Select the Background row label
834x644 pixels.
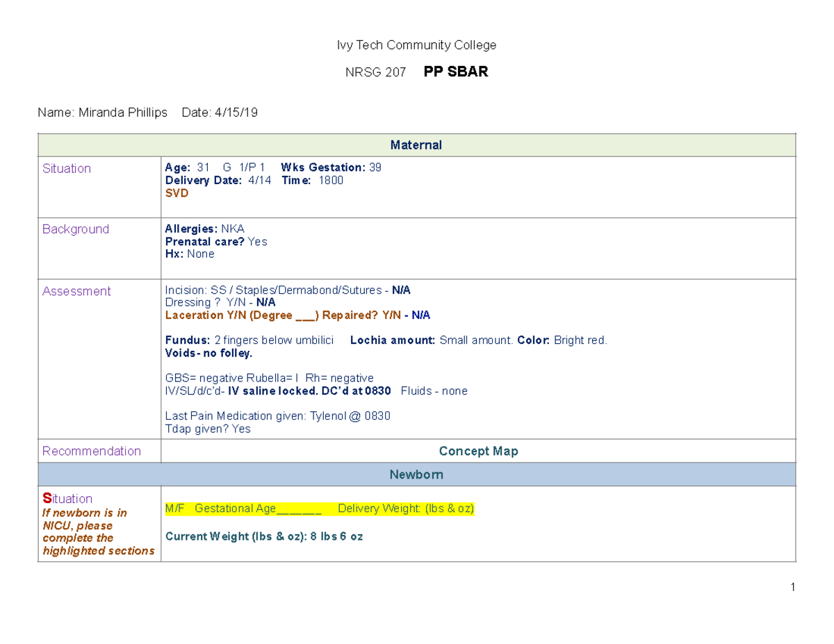coord(76,229)
